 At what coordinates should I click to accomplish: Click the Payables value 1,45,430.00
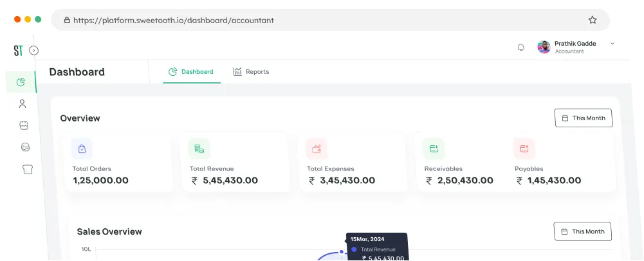click(555, 180)
